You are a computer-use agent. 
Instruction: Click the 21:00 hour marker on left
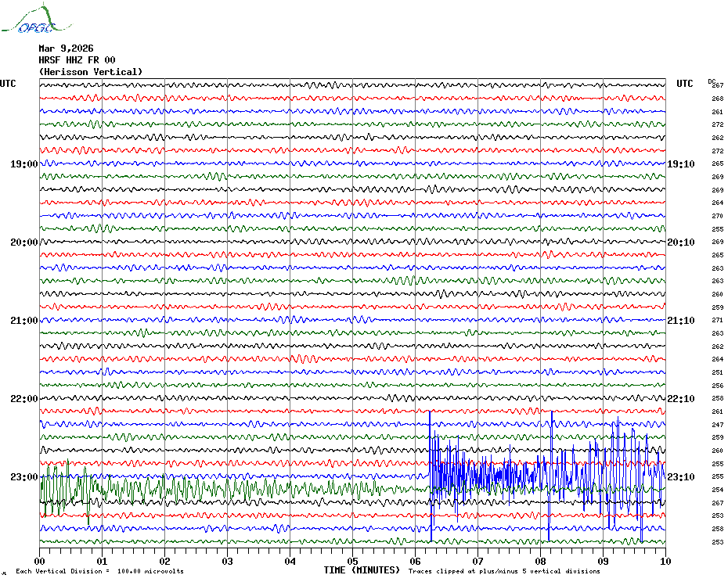click(23, 321)
